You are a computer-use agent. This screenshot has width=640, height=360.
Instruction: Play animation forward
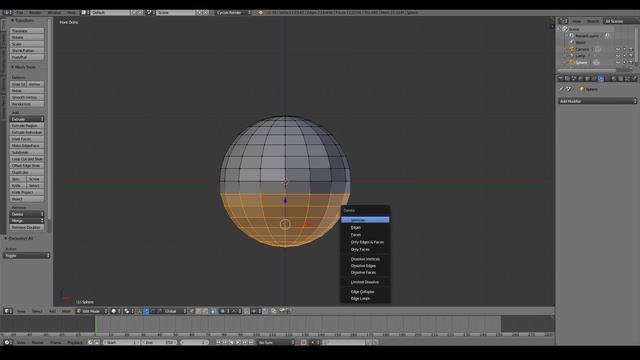[238, 342]
